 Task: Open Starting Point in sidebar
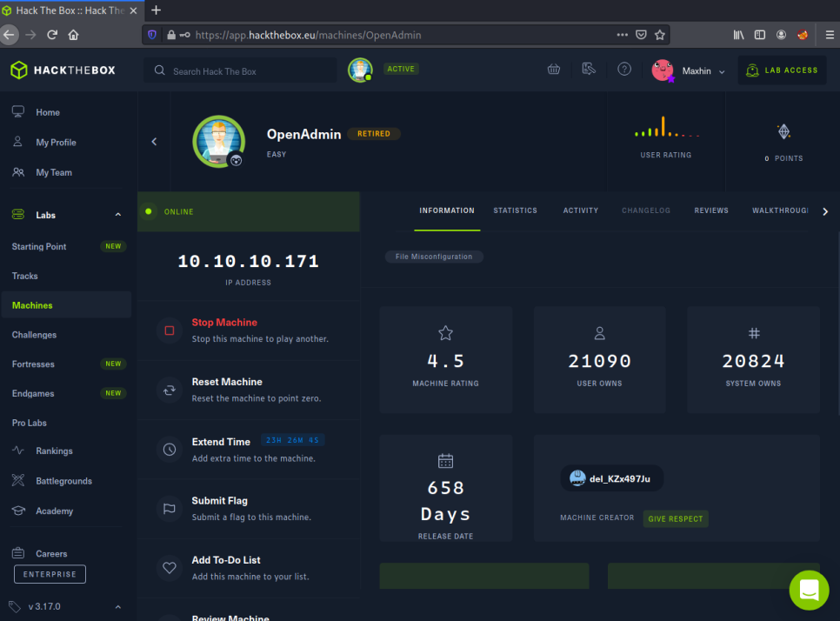coord(39,246)
